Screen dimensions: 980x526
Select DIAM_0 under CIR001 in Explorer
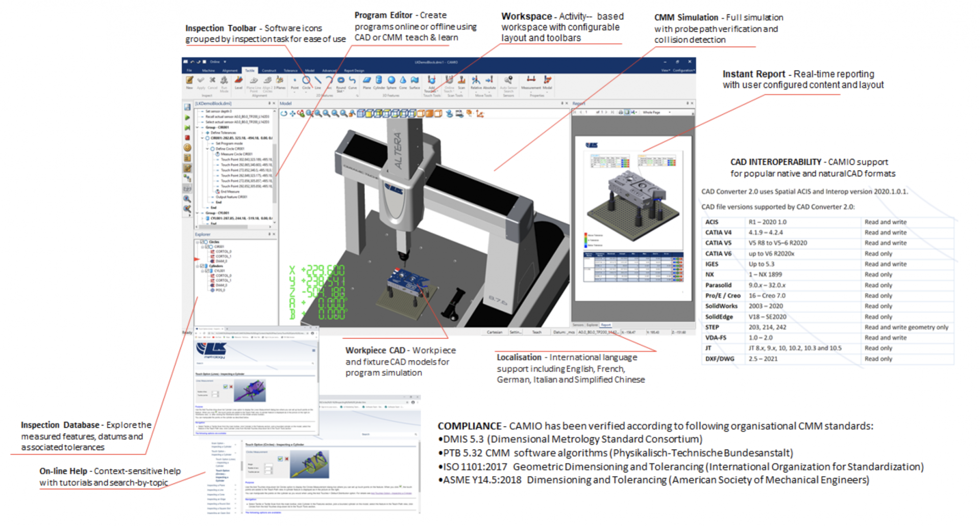[219, 261]
